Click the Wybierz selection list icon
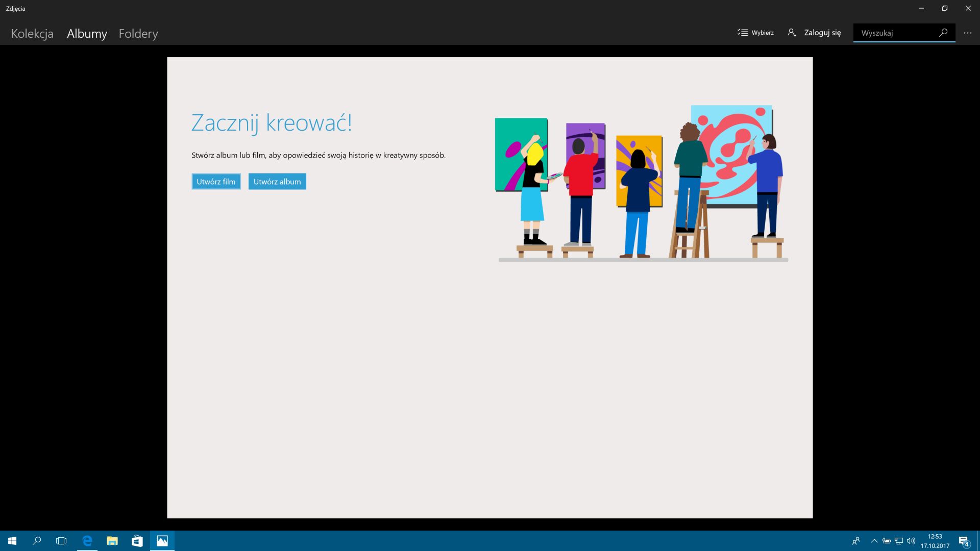 pos(742,33)
